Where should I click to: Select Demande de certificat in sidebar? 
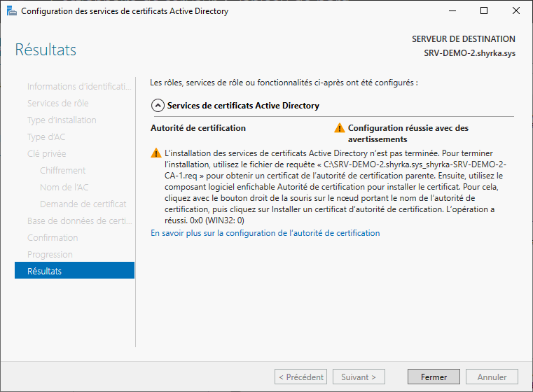pos(83,204)
